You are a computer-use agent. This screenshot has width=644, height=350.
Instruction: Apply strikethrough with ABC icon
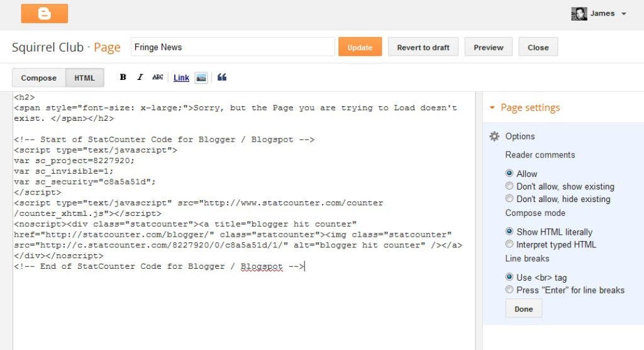158,77
